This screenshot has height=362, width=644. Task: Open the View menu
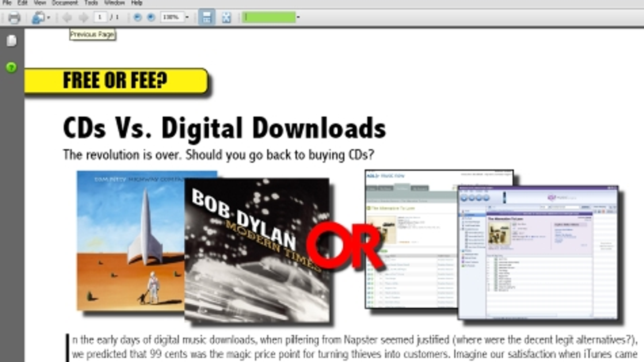[x=39, y=2]
